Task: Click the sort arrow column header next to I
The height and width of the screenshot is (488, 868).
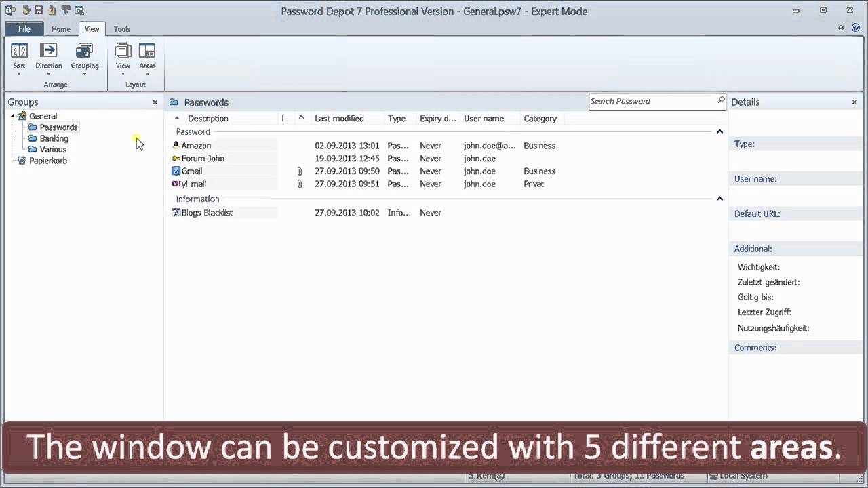Action: 301,119
